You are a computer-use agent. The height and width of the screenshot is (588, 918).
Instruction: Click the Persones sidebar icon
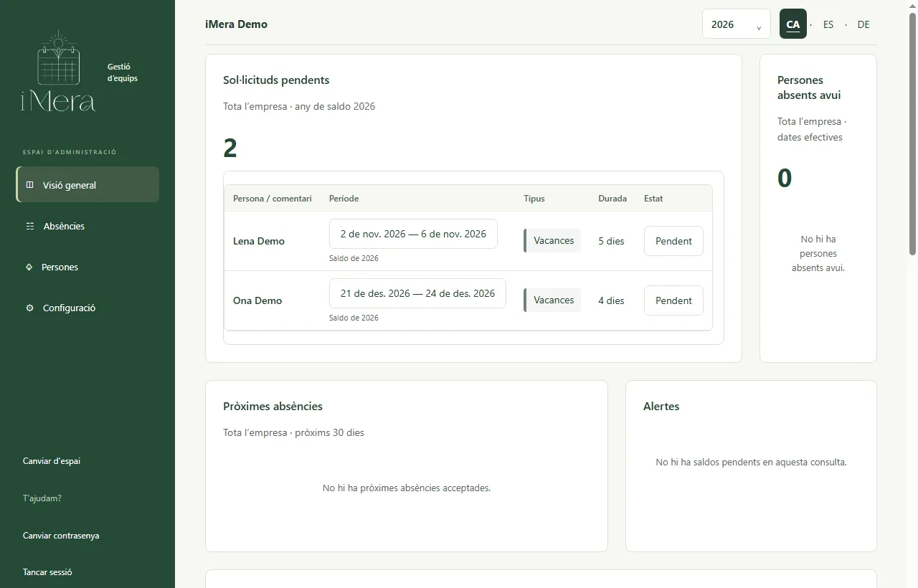[29, 267]
